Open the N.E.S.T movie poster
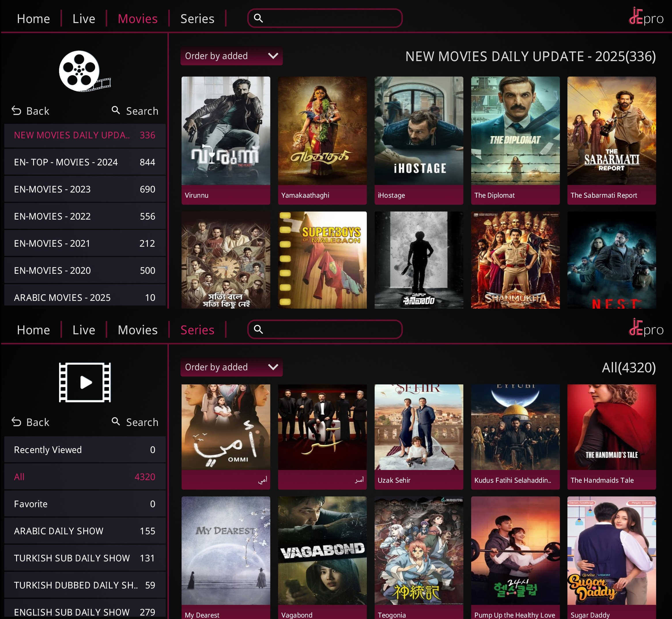The image size is (672, 619). click(x=611, y=260)
